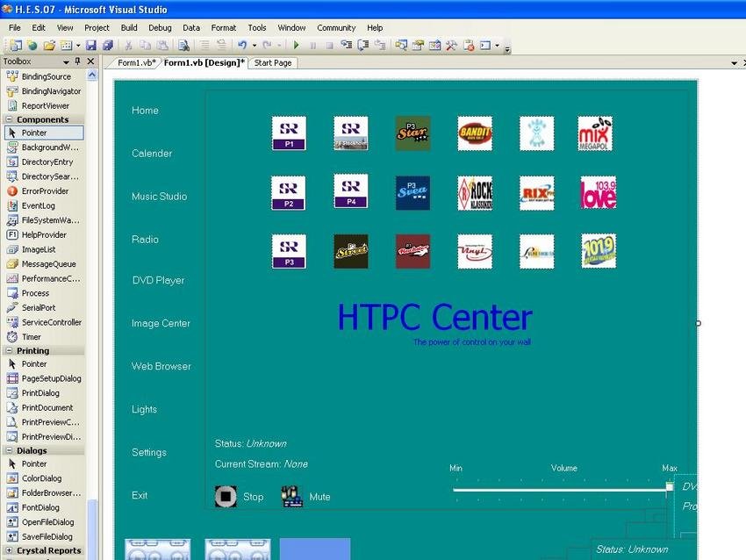
Task: Click the form's black Stop playback button
Action: (226, 496)
